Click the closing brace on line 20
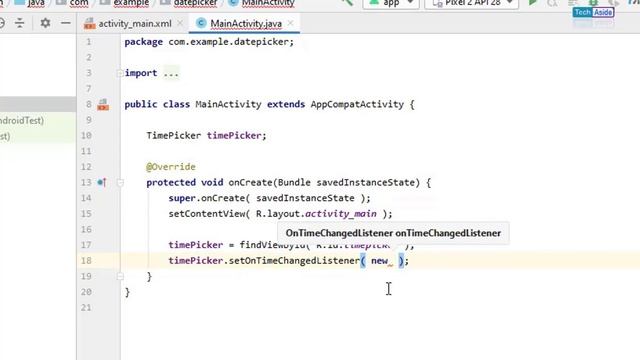 [x=127, y=292]
